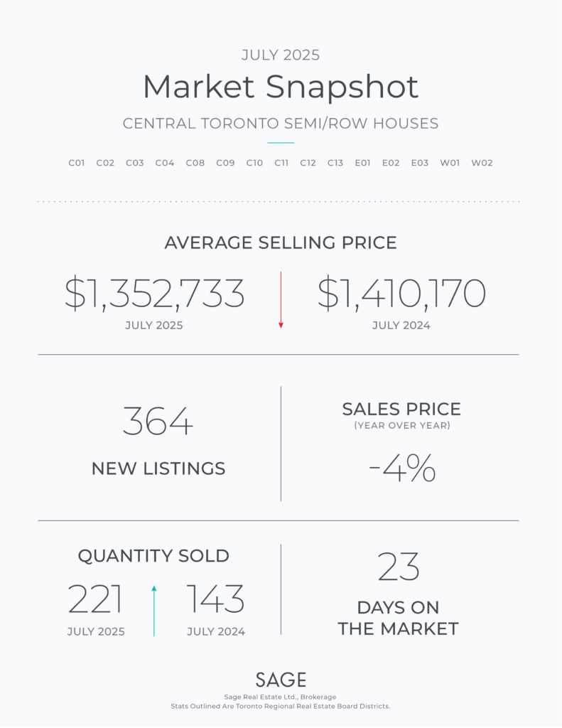Select the E02 district code
This screenshot has height=728, width=562.
coord(391,163)
